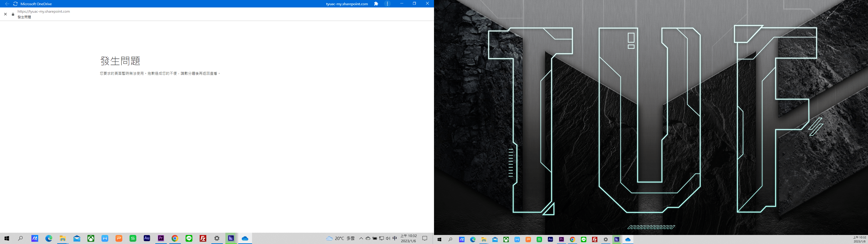Click the lock site-info icon
The height and width of the screenshot is (244, 868).
tap(13, 14)
